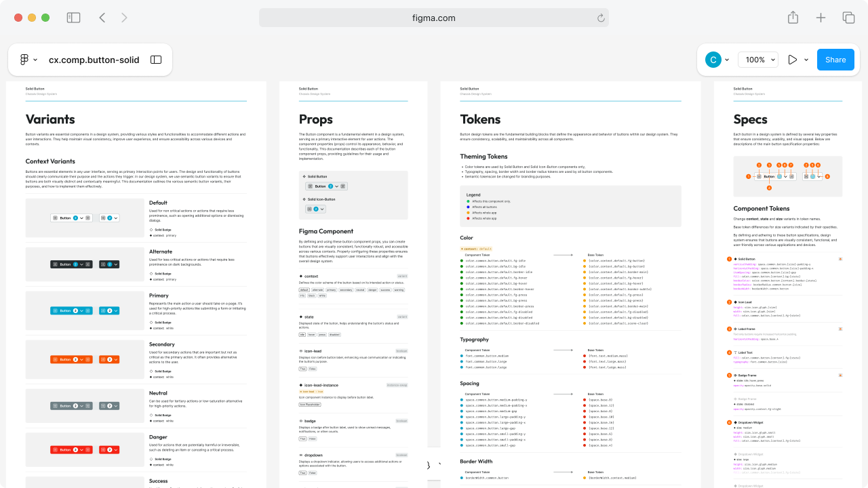Screen dimensions: 868x488
Task: Click the file name cx.comp.button-solid
Action: tap(94, 60)
